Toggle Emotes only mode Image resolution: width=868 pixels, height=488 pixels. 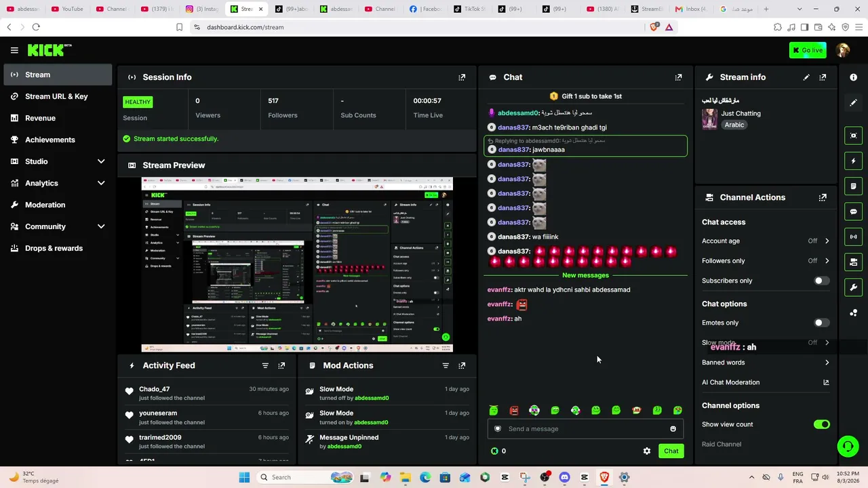tap(821, 323)
